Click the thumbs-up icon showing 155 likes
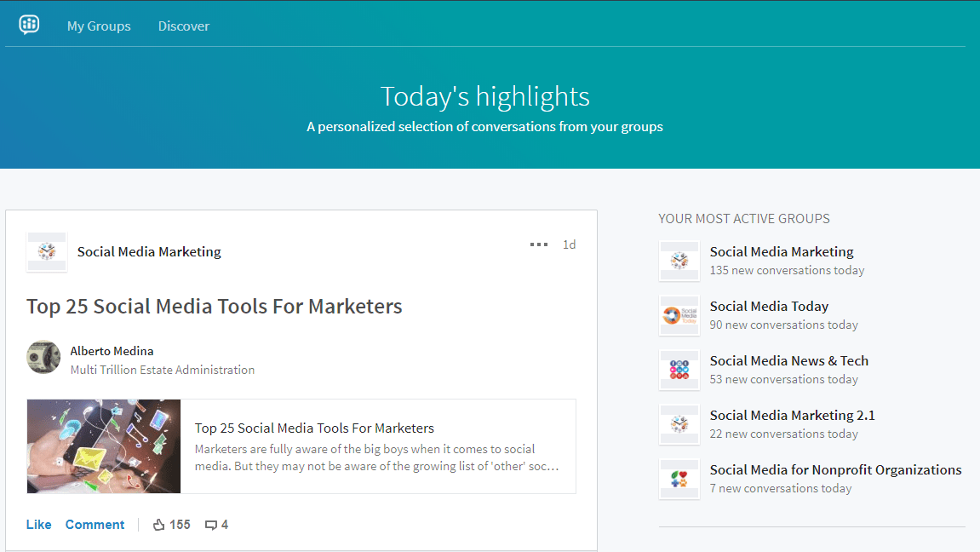Image resolution: width=980 pixels, height=552 pixels. 158,525
